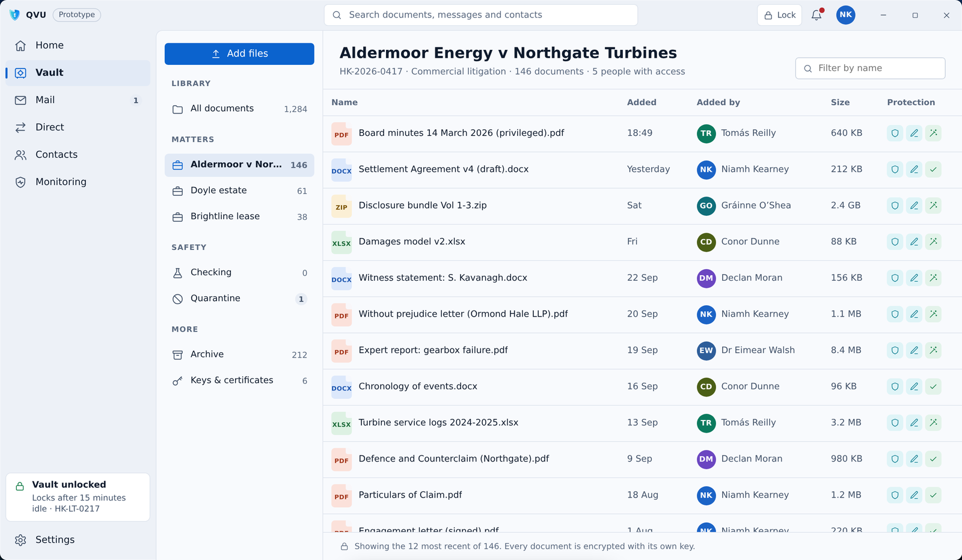
Task: Go to Home in the sidebar
Action: pos(78,45)
